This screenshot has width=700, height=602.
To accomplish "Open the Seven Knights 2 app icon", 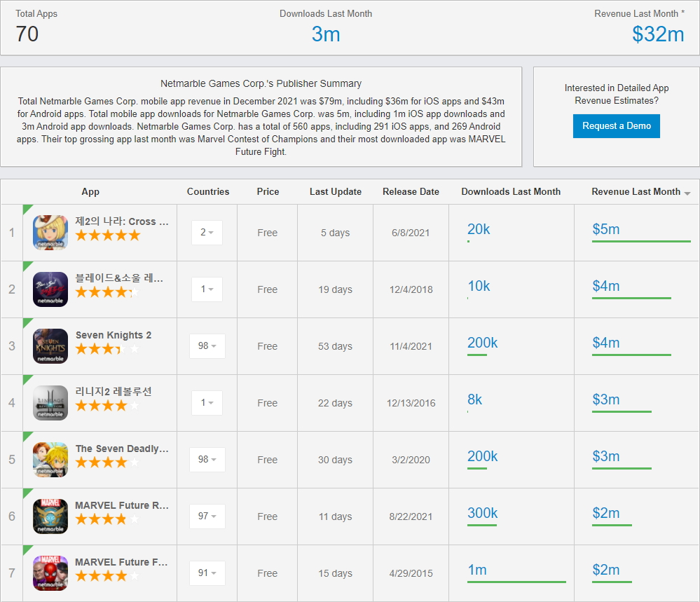I will pos(50,346).
